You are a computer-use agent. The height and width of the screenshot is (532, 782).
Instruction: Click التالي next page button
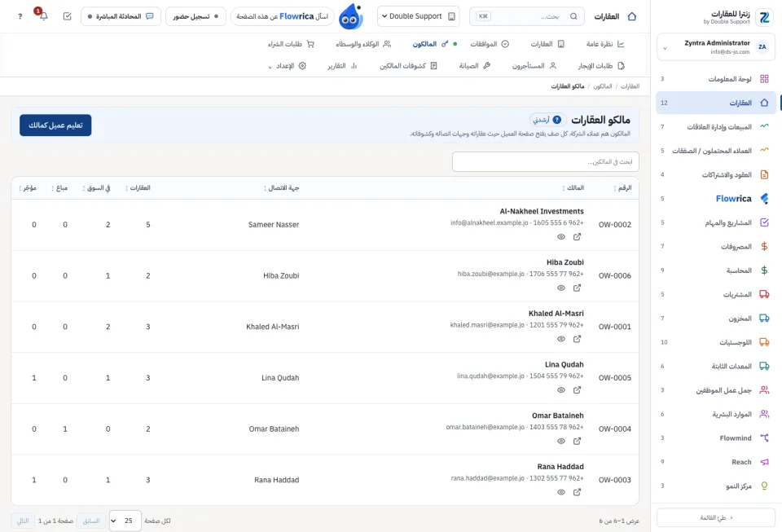(x=23, y=521)
